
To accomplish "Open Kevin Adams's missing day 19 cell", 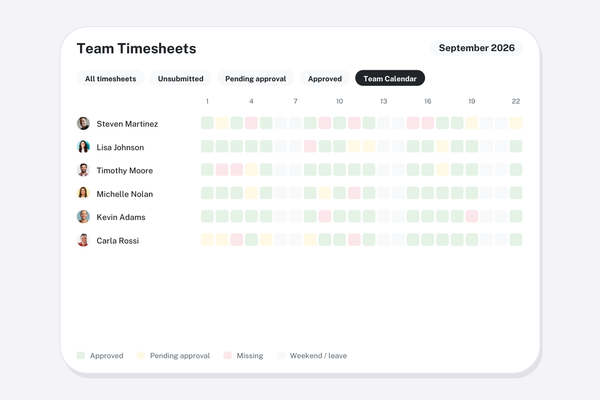I will coord(472,216).
